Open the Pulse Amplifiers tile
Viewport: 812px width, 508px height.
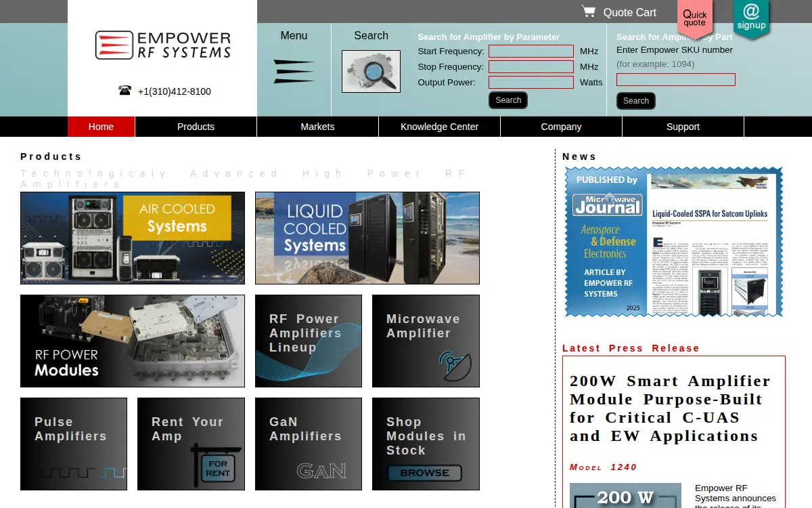coord(74,444)
